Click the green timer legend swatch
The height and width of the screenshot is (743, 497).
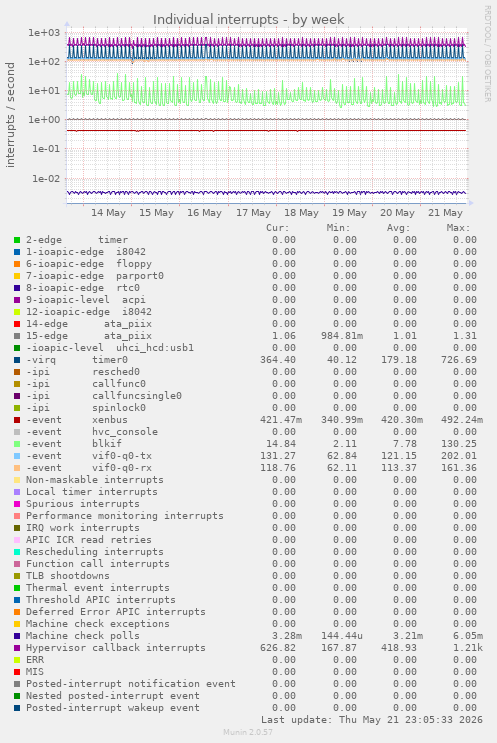17,240
